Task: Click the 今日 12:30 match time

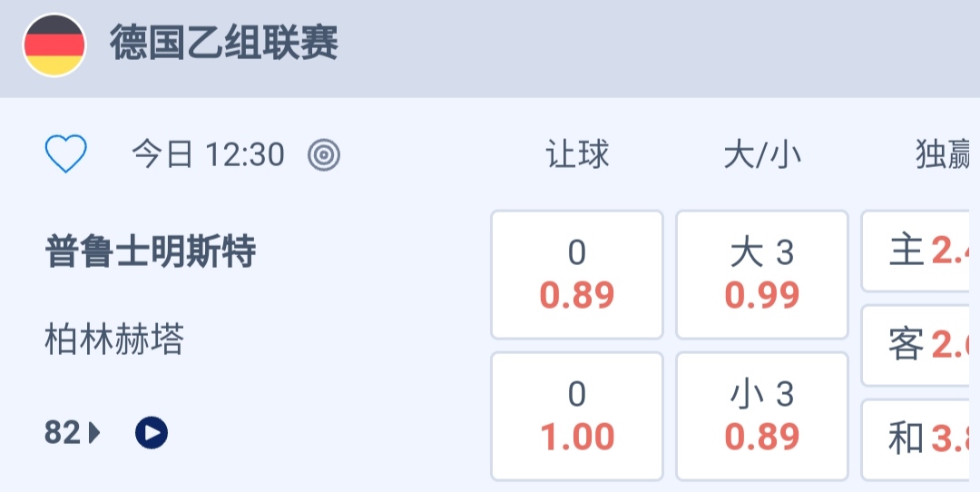Action: [x=209, y=155]
